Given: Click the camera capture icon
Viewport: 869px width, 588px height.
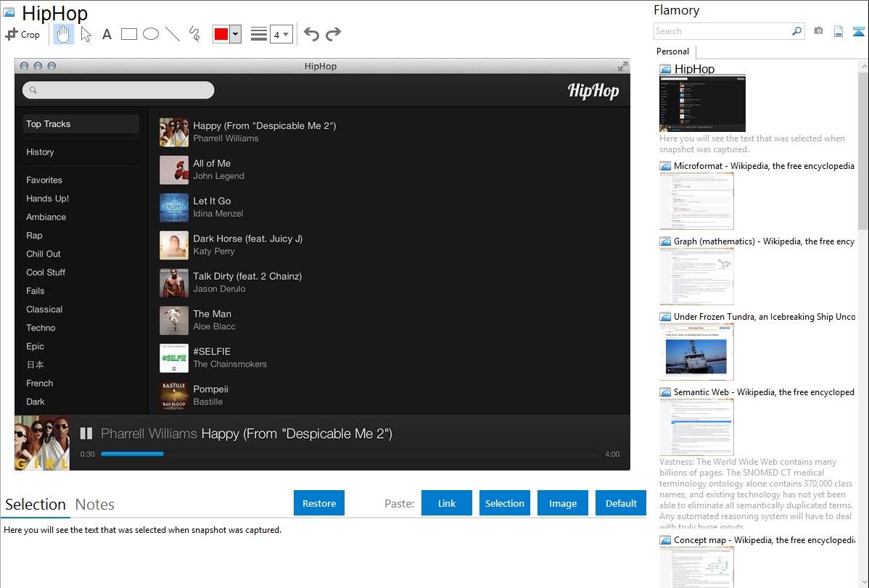Looking at the screenshot, I should 818,31.
